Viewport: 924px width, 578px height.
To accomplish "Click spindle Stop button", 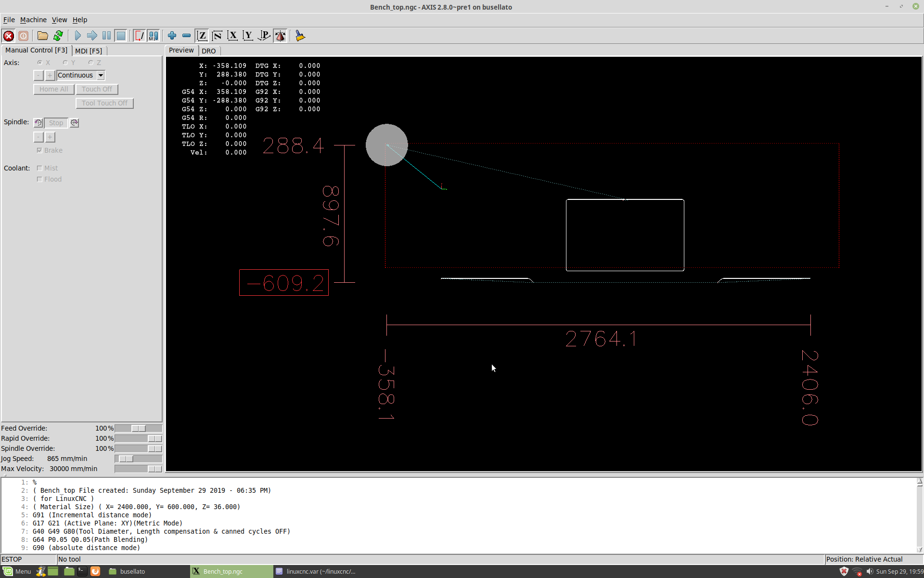I will point(56,123).
